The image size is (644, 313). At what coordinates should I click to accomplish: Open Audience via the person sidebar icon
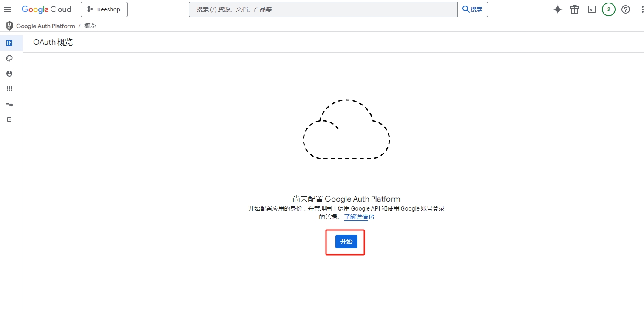[9, 74]
